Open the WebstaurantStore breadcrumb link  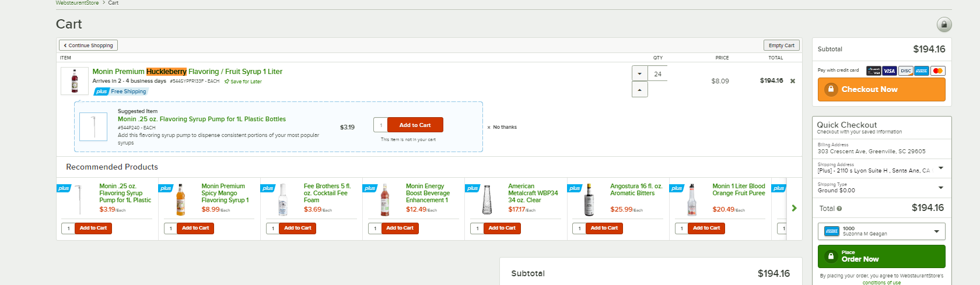[x=77, y=3]
